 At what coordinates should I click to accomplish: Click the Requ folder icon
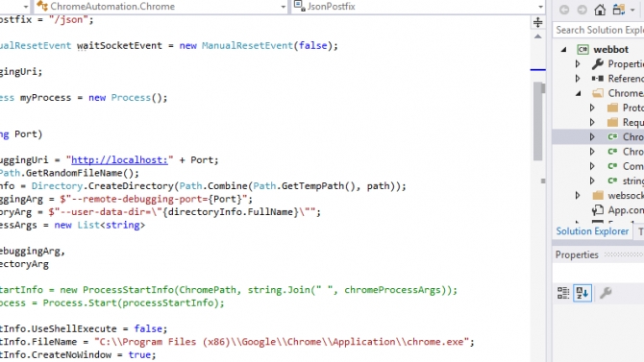[612, 122]
